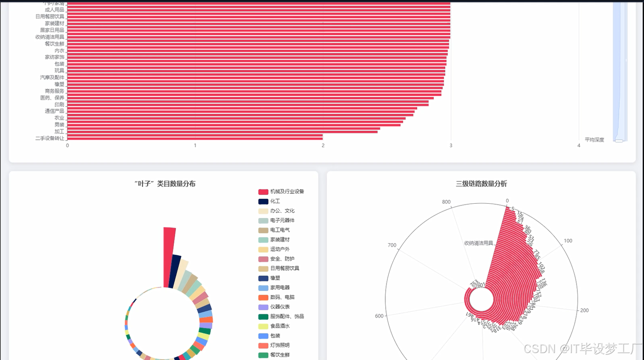Toggle 电工电气 legend entry
This screenshot has width=644, height=360.
(274, 230)
